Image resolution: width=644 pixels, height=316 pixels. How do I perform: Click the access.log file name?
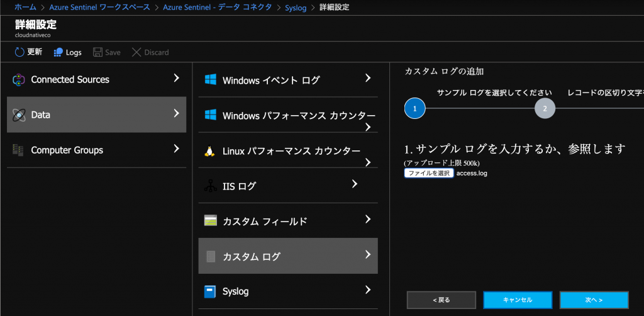pos(472,173)
